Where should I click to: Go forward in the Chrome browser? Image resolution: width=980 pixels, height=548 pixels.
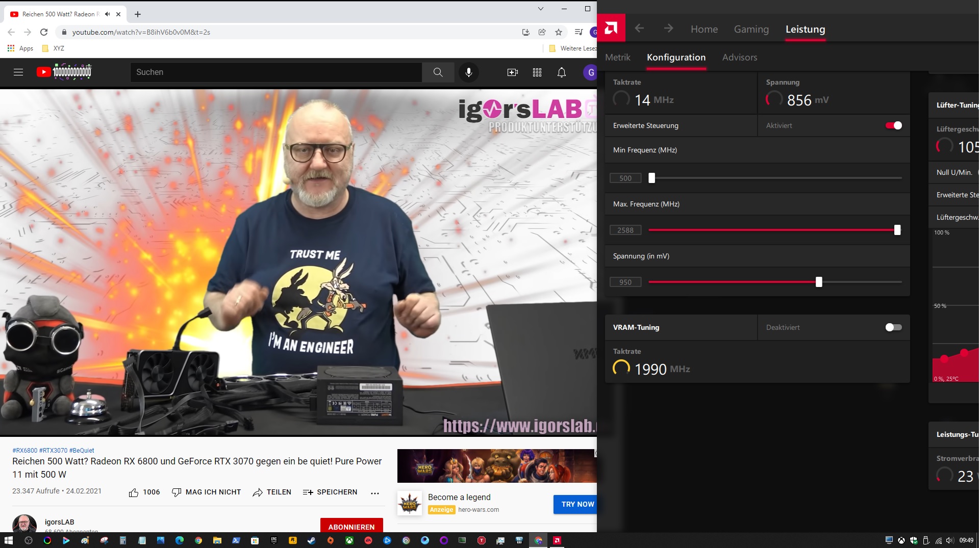[x=28, y=32]
